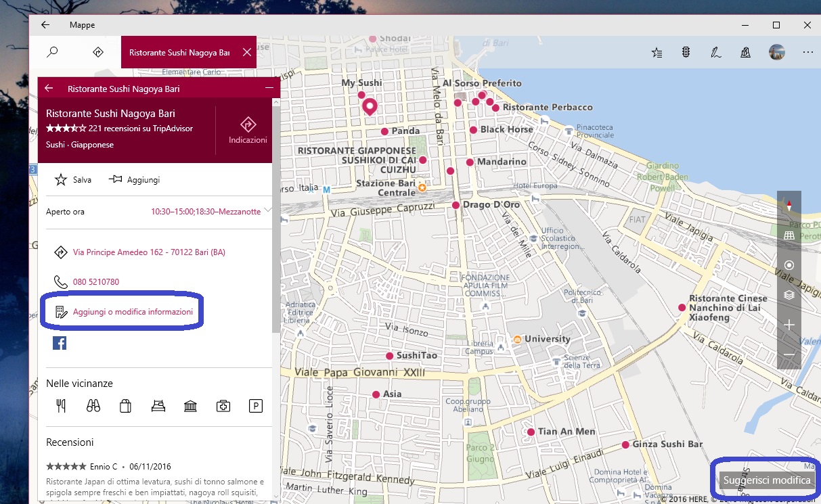This screenshot has height=504, width=821.
Task: Zoom out with the minus button
Action: click(789, 355)
